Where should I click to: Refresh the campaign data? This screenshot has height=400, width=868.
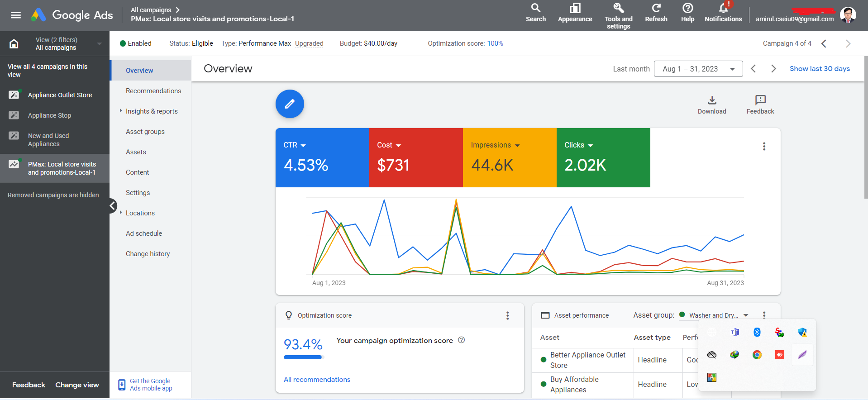(656, 13)
